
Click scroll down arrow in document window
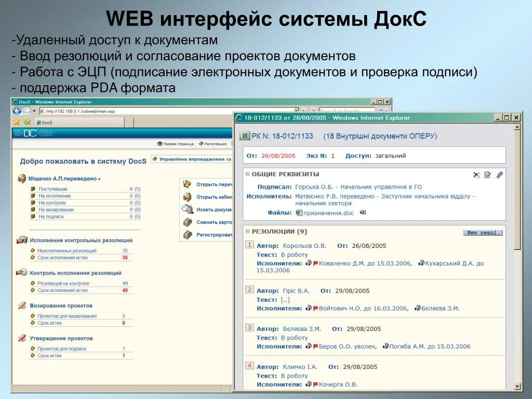pyautogui.click(x=517, y=386)
